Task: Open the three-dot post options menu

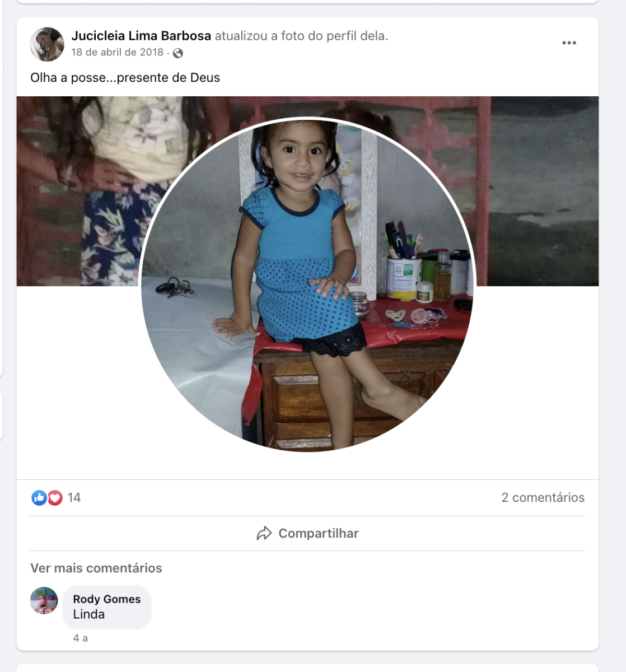Action: (x=569, y=43)
